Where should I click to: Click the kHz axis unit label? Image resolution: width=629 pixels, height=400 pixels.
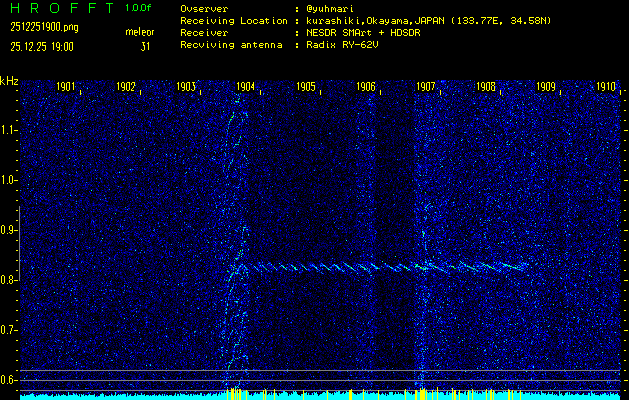tap(9, 81)
